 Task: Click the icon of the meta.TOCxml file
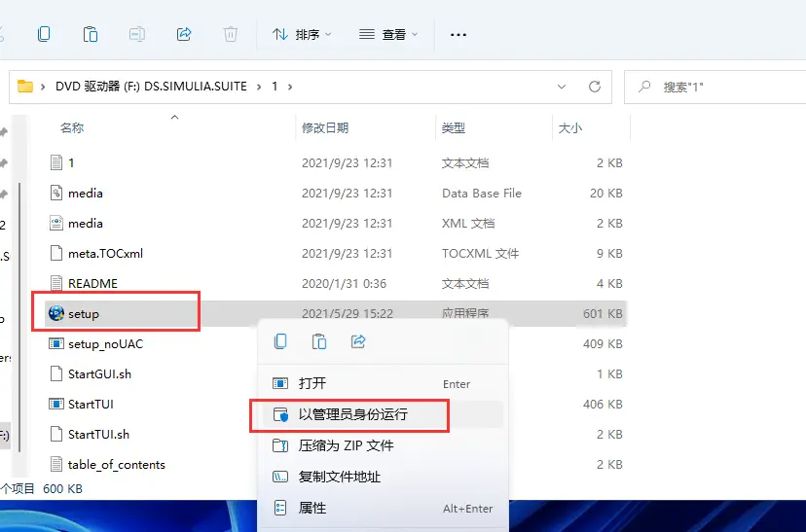(56, 253)
